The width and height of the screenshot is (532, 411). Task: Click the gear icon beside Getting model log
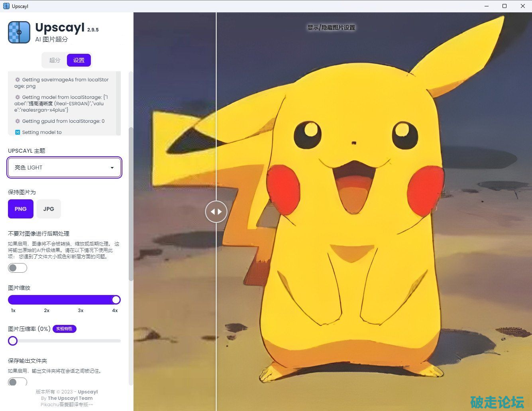(18, 97)
